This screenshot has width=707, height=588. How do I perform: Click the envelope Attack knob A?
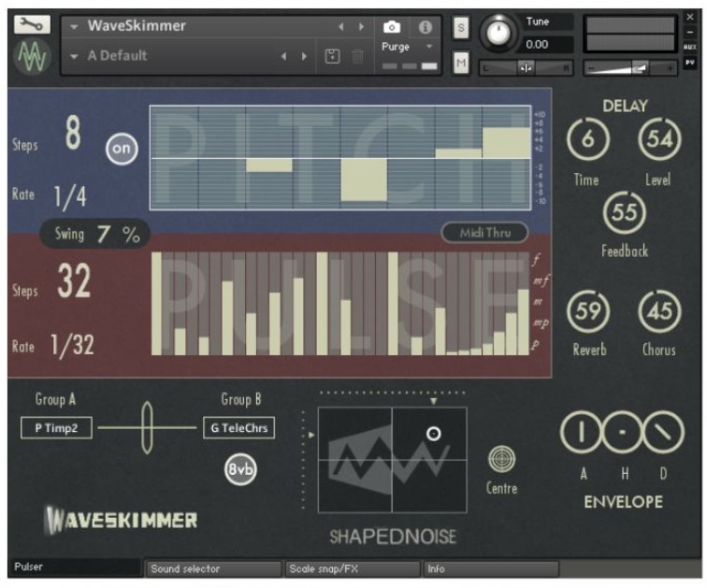(581, 432)
